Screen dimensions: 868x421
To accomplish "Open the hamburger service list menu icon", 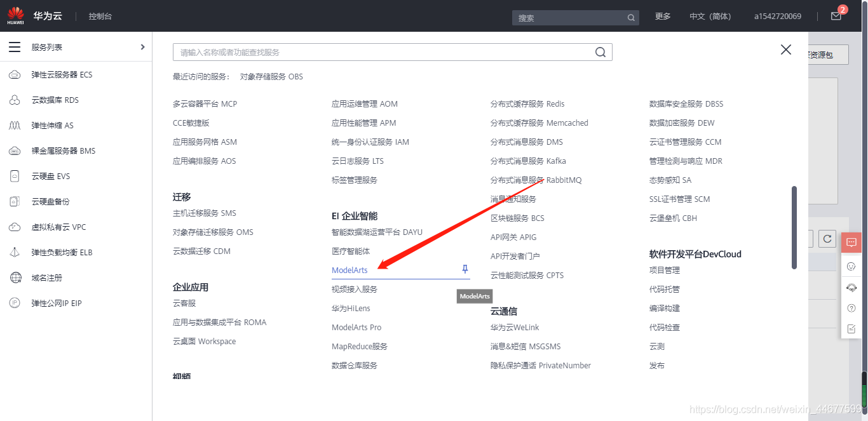I will [x=15, y=47].
